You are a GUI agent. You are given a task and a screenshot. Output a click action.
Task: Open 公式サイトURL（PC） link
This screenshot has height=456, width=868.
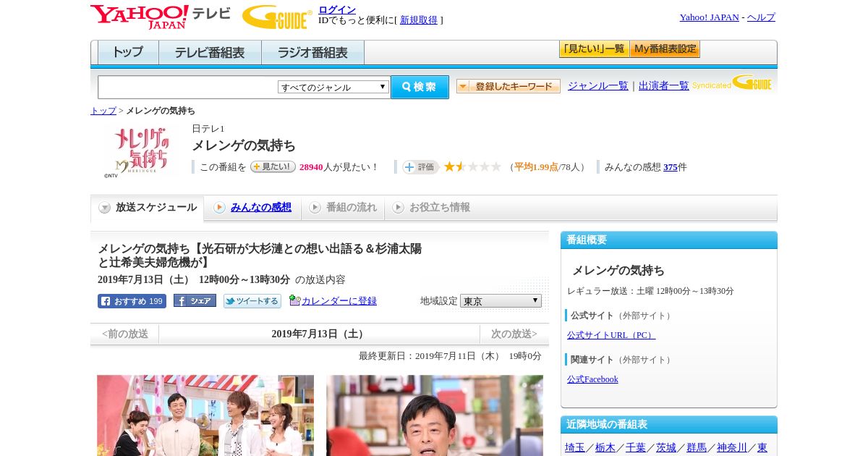point(611,335)
